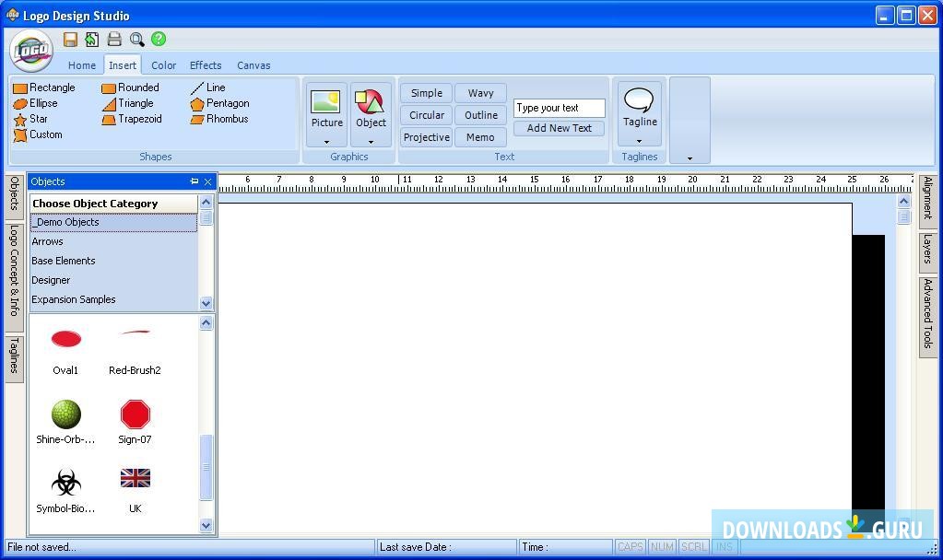The height and width of the screenshot is (560, 943).
Task: Choose Outline text style
Action: pos(480,115)
